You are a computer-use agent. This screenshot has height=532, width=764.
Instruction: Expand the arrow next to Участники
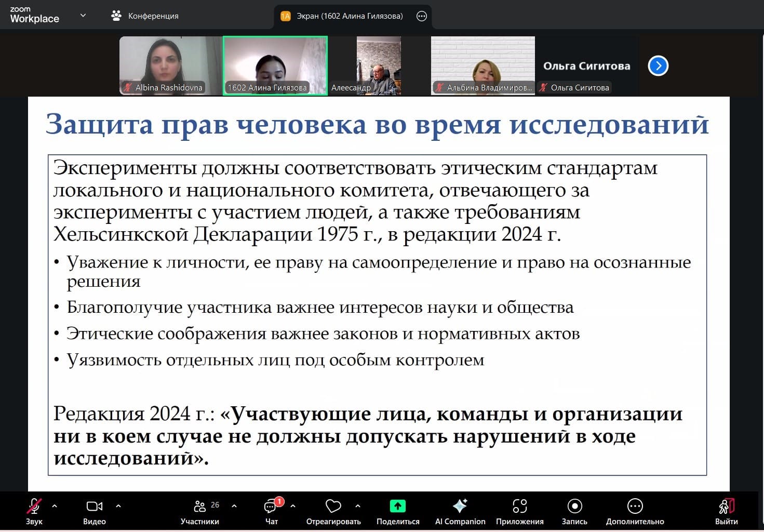pyautogui.click(x=234, y=506)
